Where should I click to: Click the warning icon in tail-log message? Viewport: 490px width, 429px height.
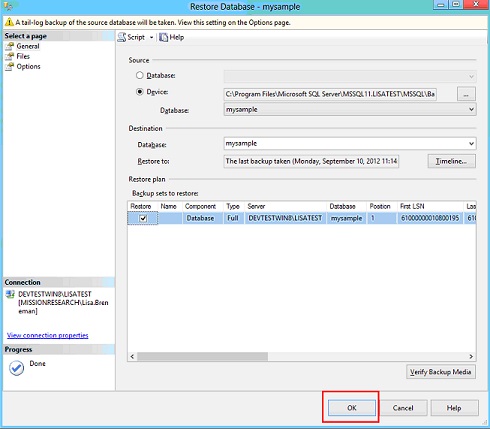9,22
